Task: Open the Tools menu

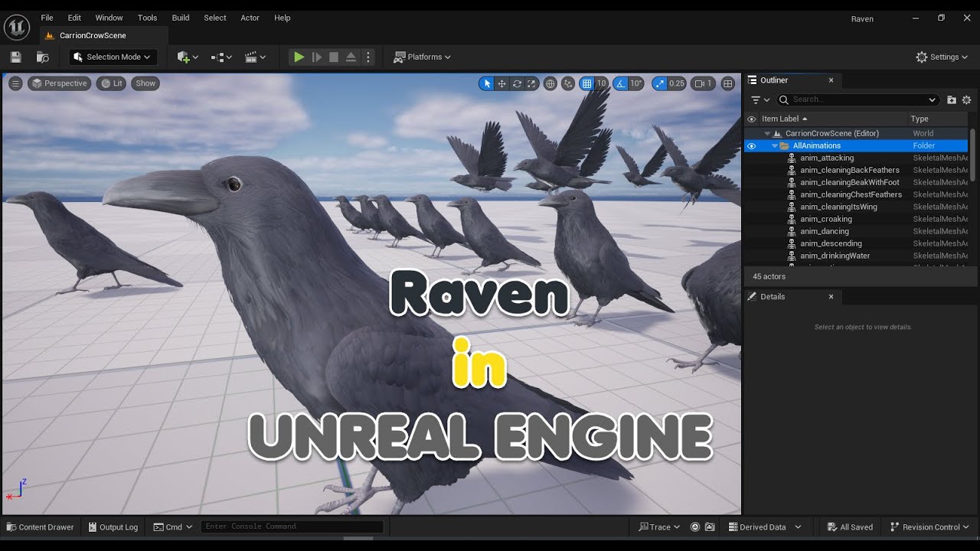Action: [147, 18]
